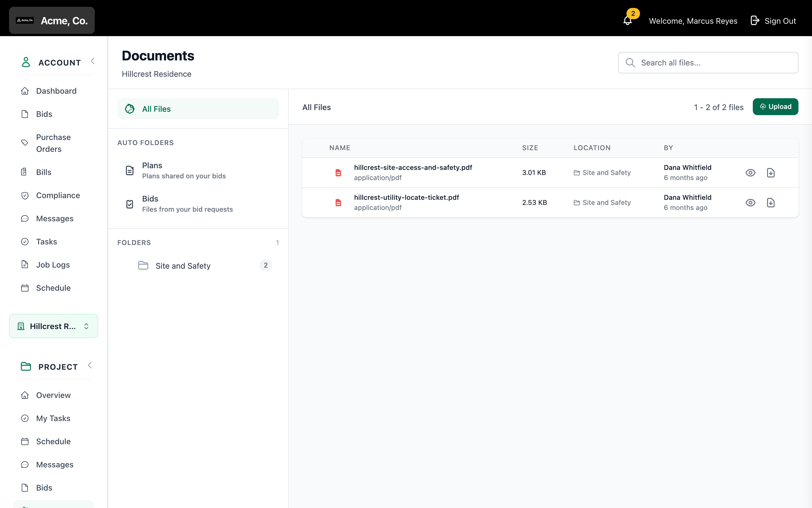Click the Site and Safety folder icon
The height and width of the screenshot is (508, 812).
click(143, 265)
